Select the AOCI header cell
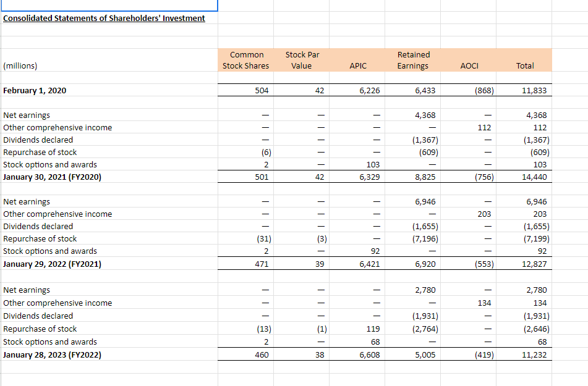Viewport: 588px width, 386px height. coord(469,60)
